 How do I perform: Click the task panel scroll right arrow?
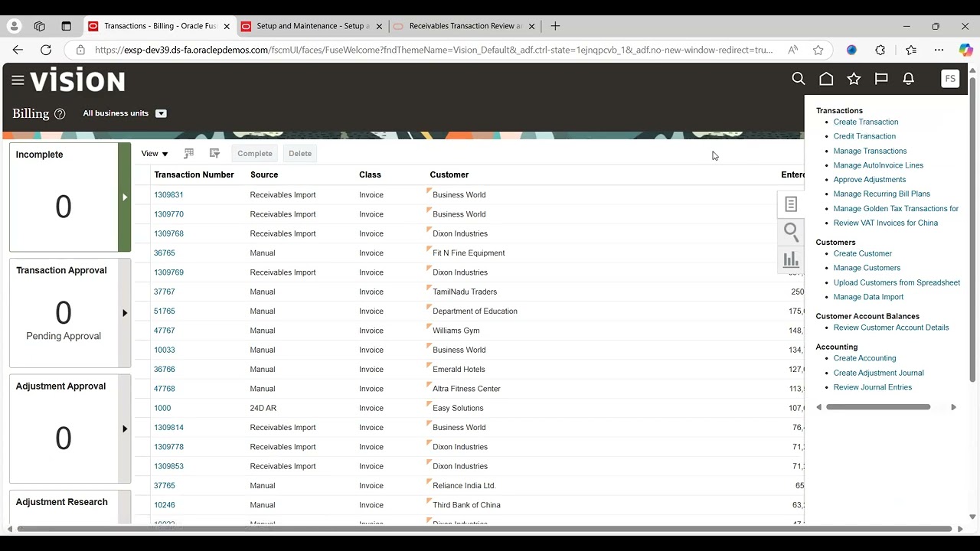pyautogui.click(x=953, y=407)
